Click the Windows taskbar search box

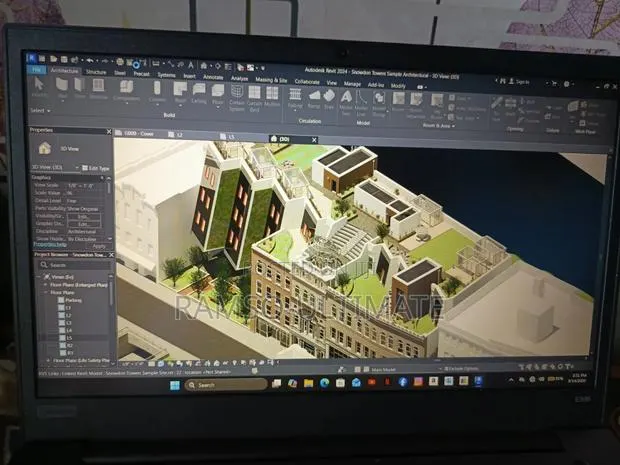(x=226, y=385)
